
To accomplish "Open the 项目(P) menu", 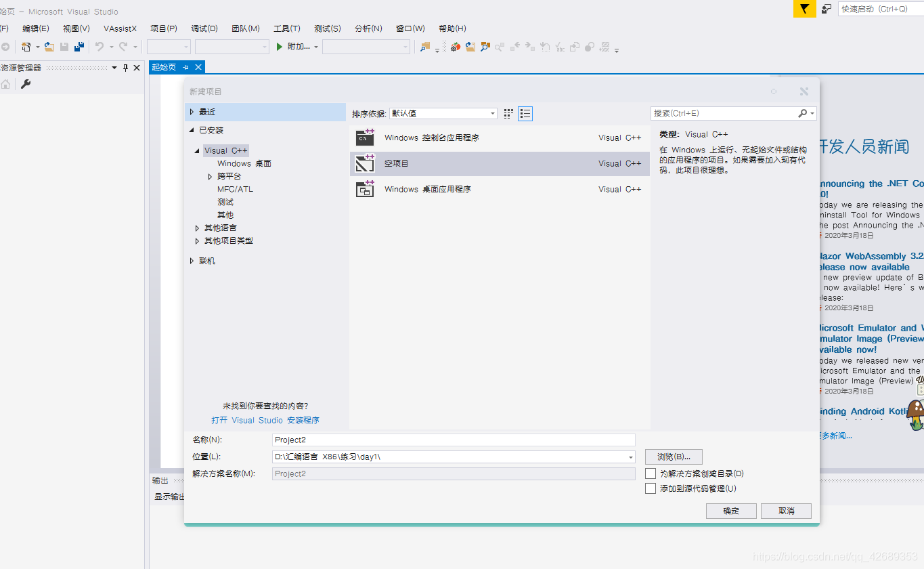I will pos(164,28).
